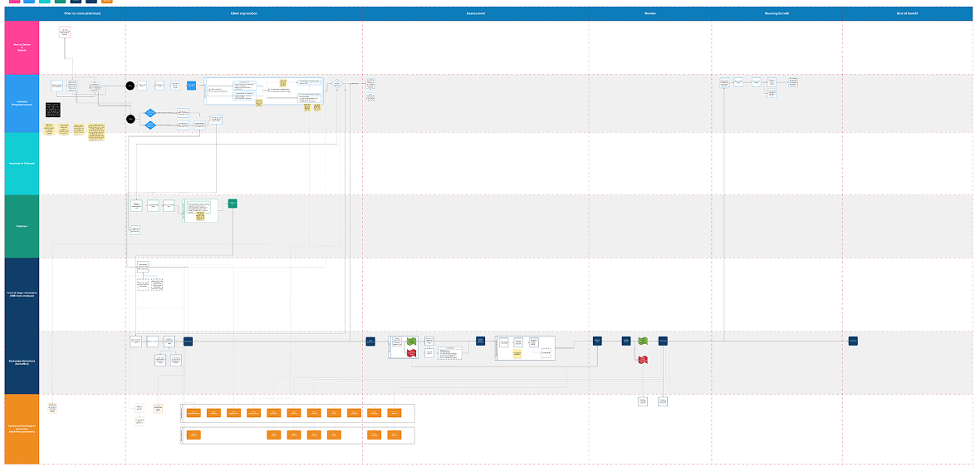This screenshot has height=472, width=980.
Task: Select the 'Claim registration' column header
Action: 243,14
